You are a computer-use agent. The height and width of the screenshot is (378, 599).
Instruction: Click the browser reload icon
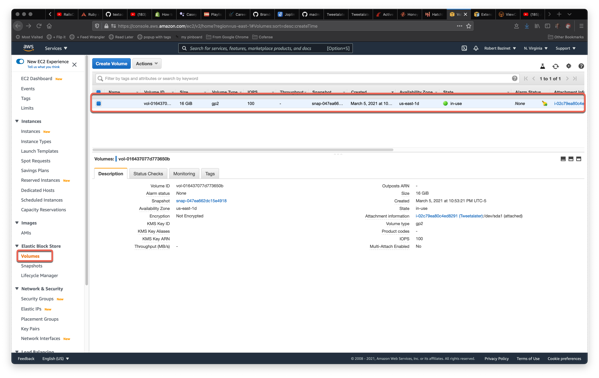(x=39, y=26)
